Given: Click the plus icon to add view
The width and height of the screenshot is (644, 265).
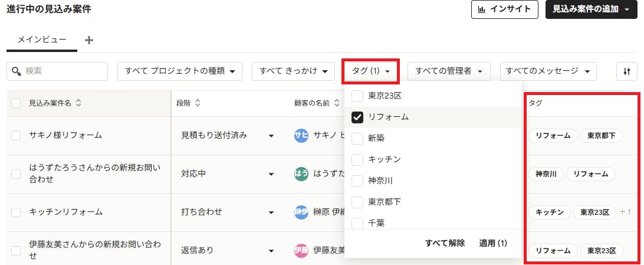Looking at the screenshot, I should tap(88, 40).
